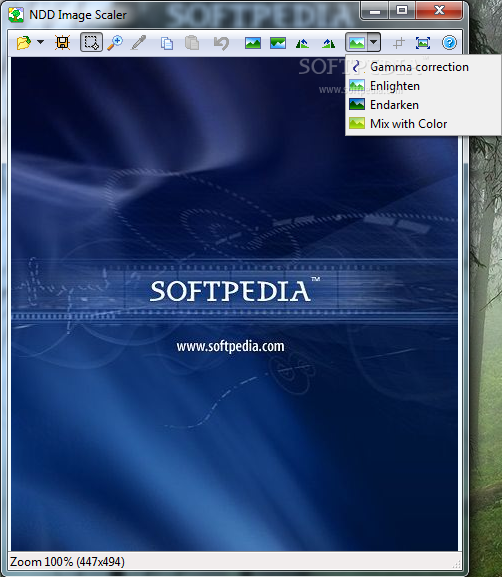Click the copy icon in the toolbar
The height and width of the screenshot is (577, 502).
pyautogui.click(x=167, y=43)
